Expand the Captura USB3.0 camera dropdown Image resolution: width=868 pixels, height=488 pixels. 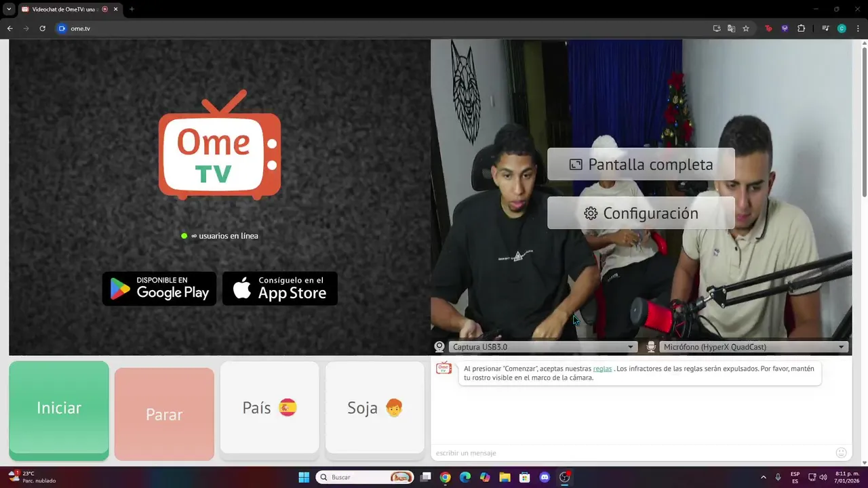click(x=542, y=347)
